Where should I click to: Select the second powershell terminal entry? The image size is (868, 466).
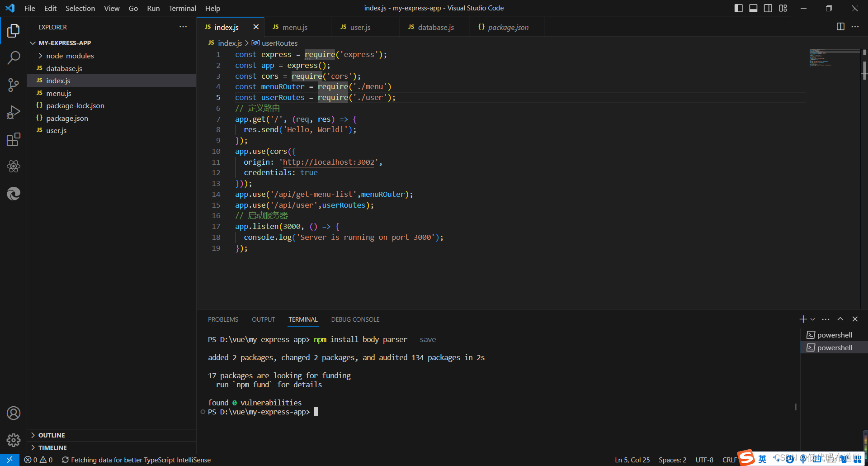pos(834,347)
